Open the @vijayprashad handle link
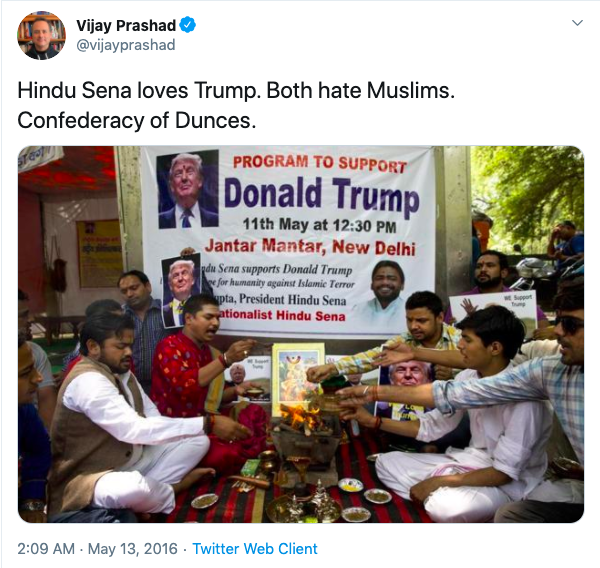600x568 pixels. click(x=126, y=45)
